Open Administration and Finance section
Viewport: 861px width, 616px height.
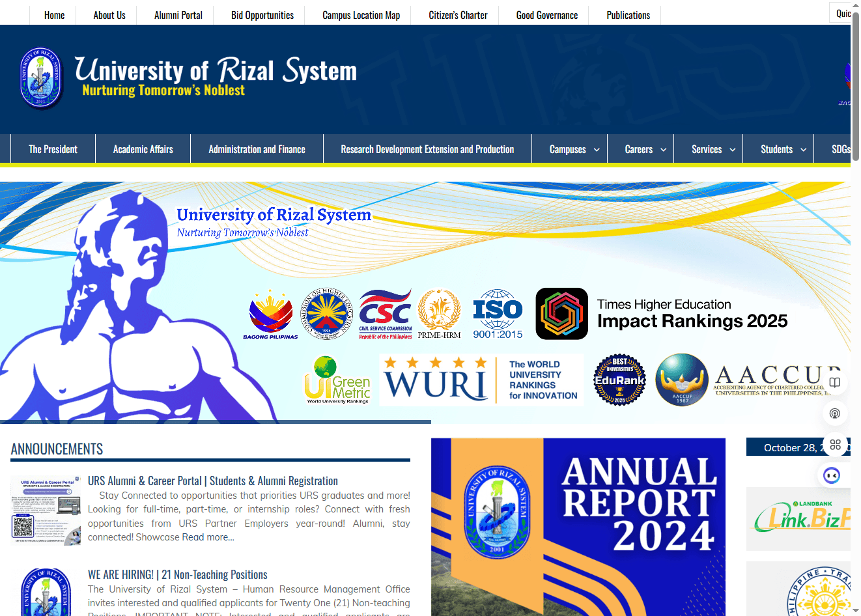point(257,149)
